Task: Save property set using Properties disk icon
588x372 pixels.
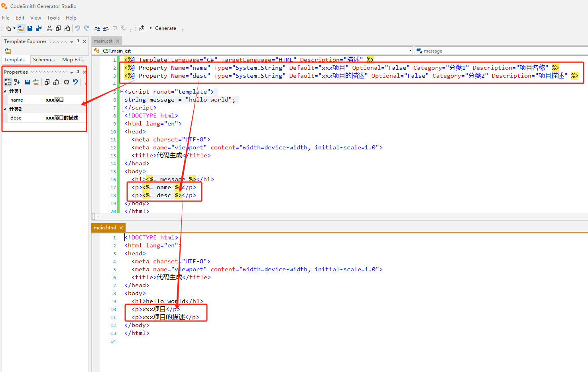Action: (x=28, y=82)
